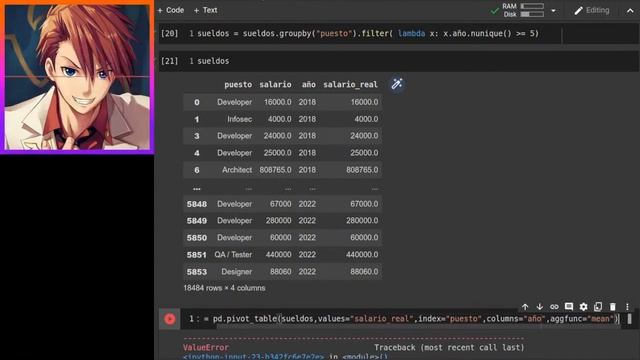
Task: Click the execution count [21] gutter
Action: pyautogui.click(x=169, y=61)
